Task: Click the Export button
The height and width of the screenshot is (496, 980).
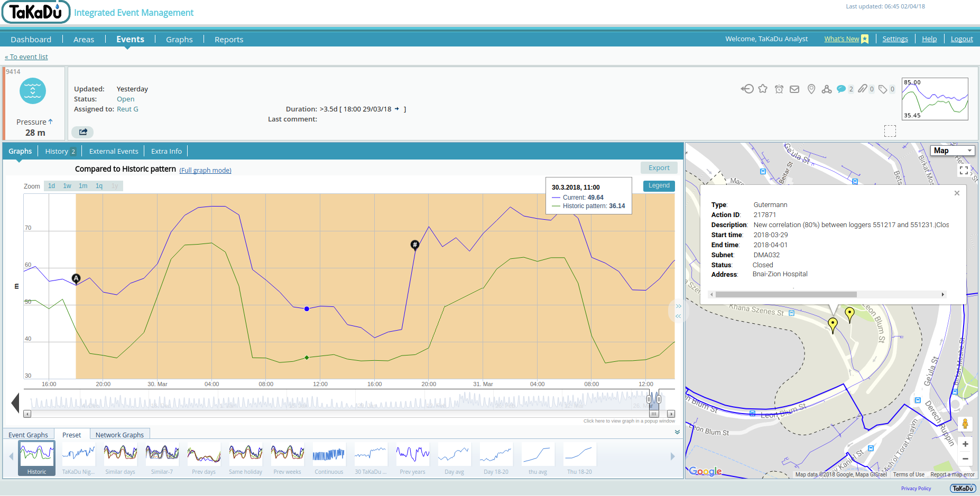Action: 659,168
